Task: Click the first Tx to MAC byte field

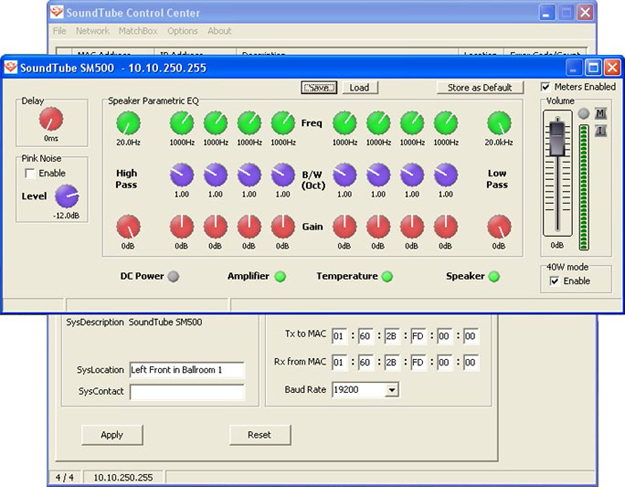Action: click(x=339, y=336)
